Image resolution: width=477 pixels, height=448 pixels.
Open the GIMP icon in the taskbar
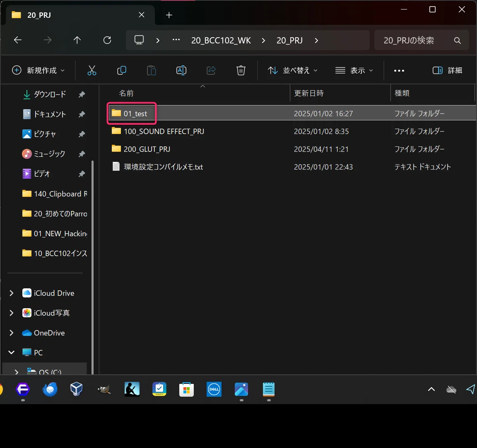click(x=104, y=389)
